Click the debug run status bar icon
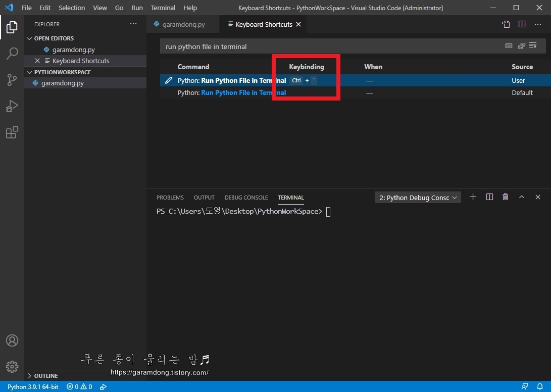The image size is (551, 392). pos(103,387)
